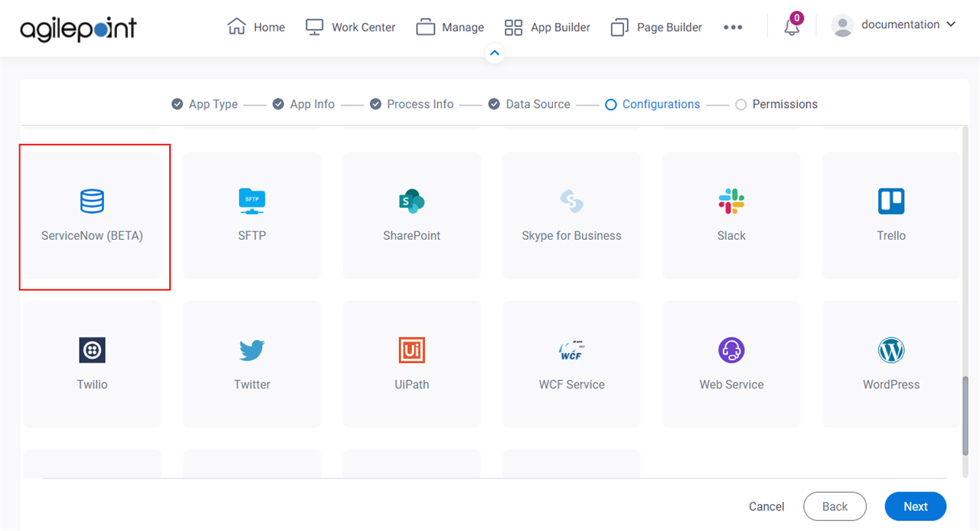Select the Trello data source
The height and width of the screenshot is (531, 980).
[x=890, y=215]
